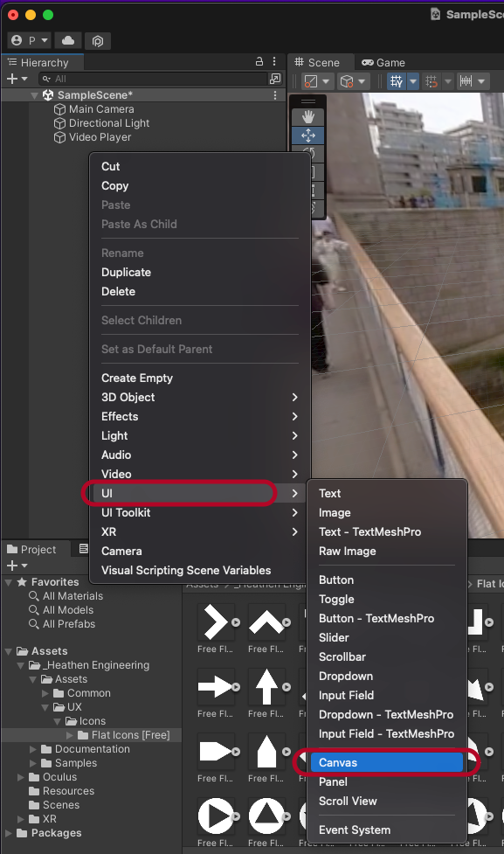Expand the Oculus folder
504x854 pixels.
pyautogui.click(x=21, y=777)
